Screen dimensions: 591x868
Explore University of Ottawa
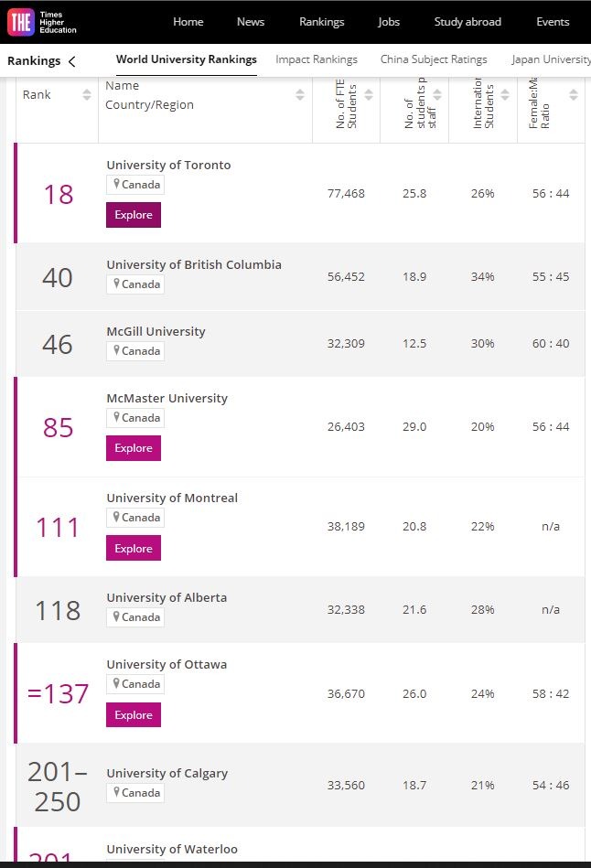tap(134, 714)
